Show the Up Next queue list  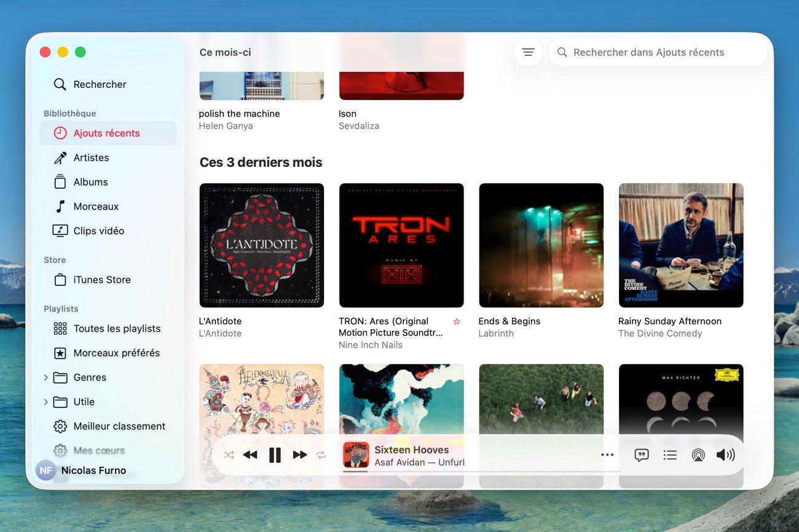coord(670,455)
